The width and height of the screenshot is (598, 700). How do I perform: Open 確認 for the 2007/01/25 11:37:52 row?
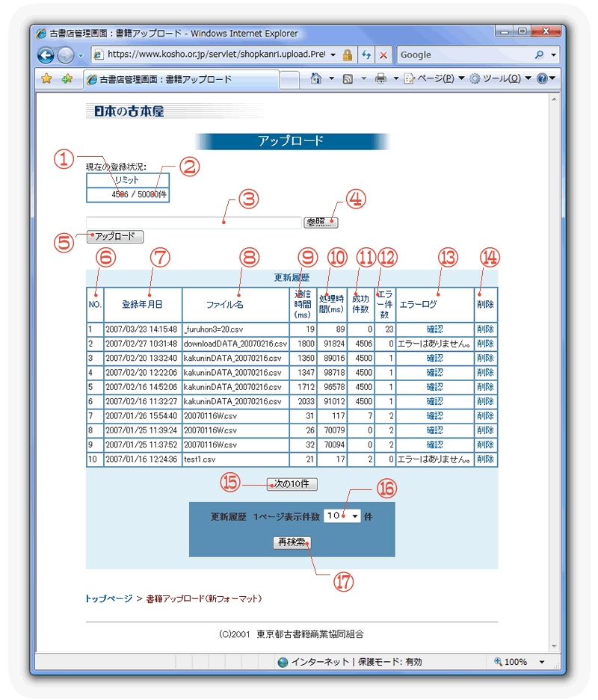[x=434, y=445]
